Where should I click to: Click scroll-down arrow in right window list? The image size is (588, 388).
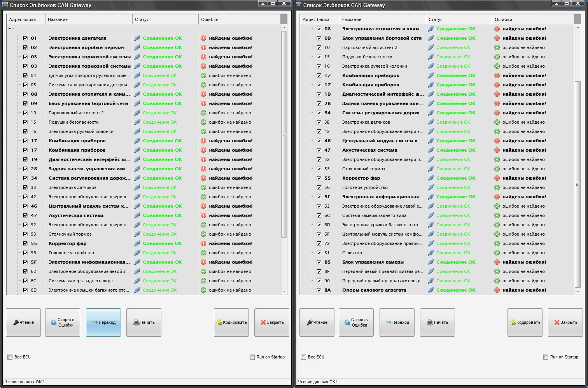578,291
